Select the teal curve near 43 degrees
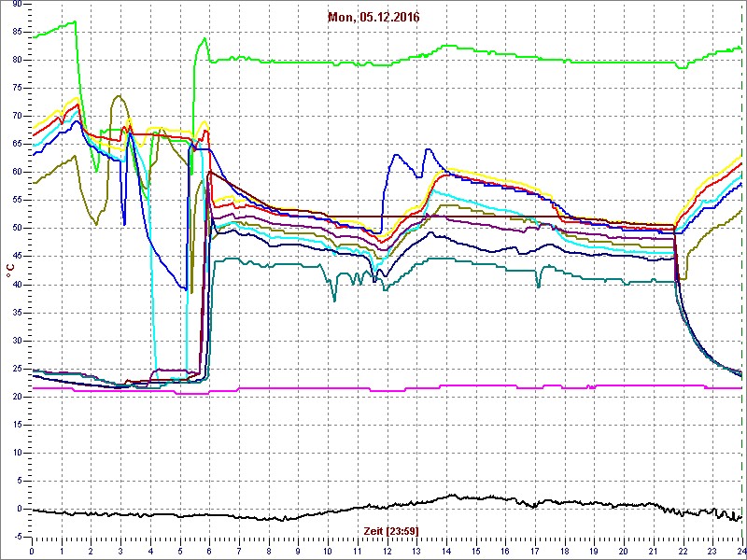Viewport: 747px width, 560px height. click(x=280, y=265)
